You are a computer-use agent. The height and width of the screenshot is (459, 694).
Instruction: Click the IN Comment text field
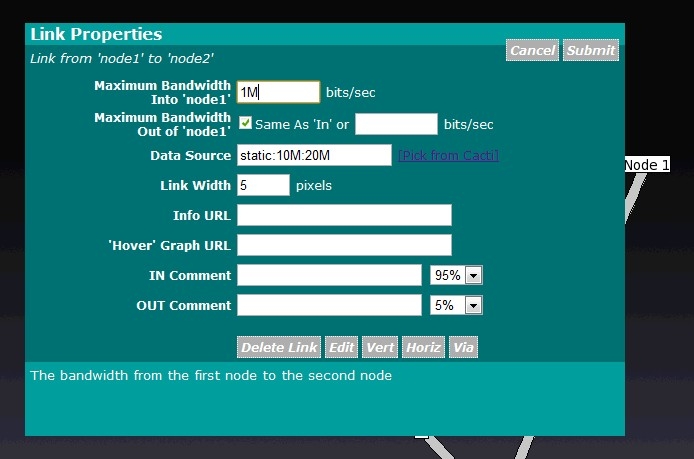pos(329,275)
